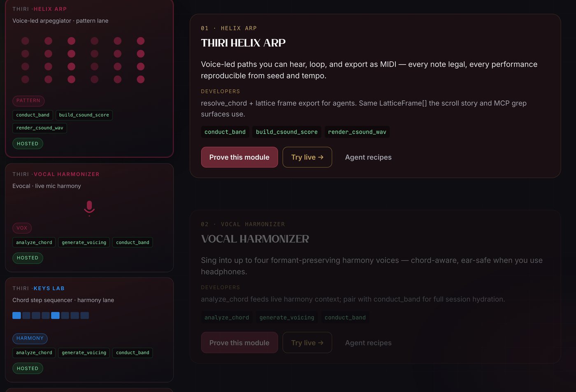The height and width of the screenshot is (392, 576).
Task: Click the VOX tag pill
Action: click(x=22, y=228)
